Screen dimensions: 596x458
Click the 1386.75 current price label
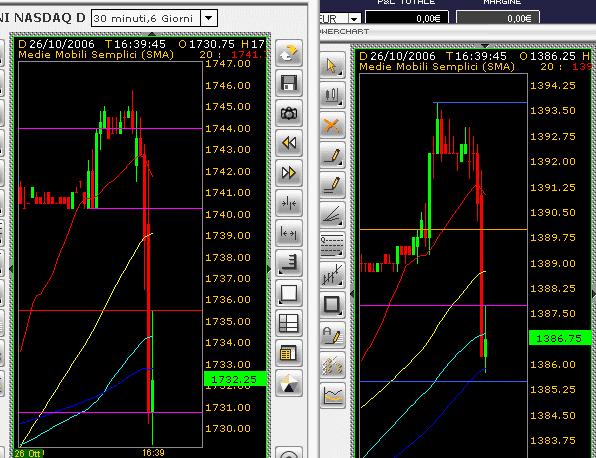pos(560,338)
